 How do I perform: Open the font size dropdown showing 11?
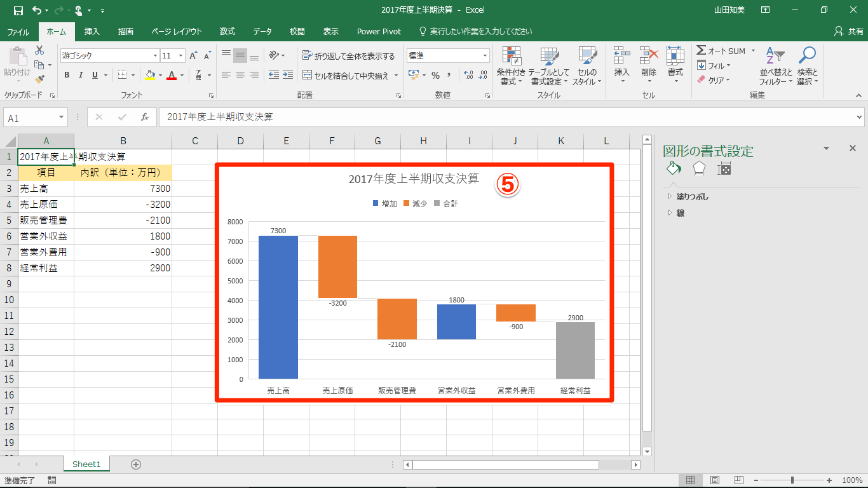181,56
